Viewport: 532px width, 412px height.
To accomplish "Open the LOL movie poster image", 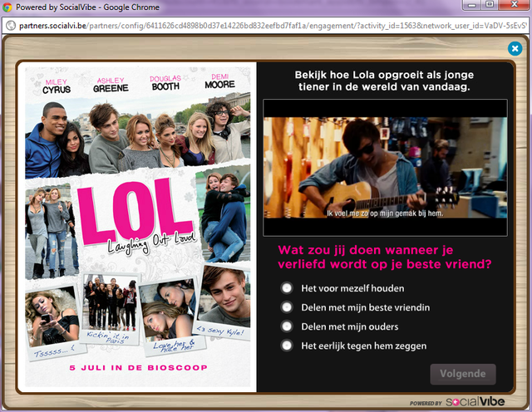I will coord(138,227).
